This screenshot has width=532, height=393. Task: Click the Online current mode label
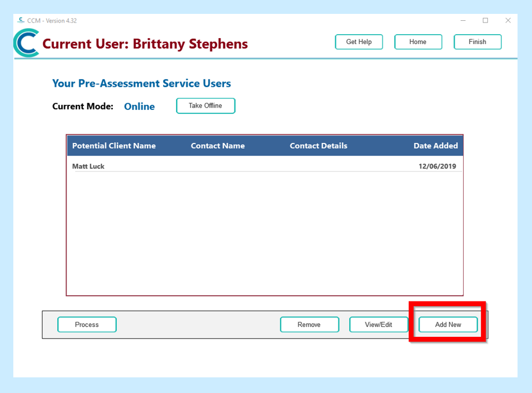click(140, 106)
